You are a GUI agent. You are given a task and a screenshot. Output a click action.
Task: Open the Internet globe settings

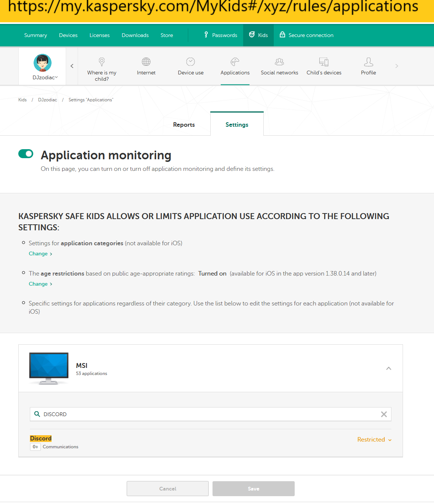tap(146, 66)
